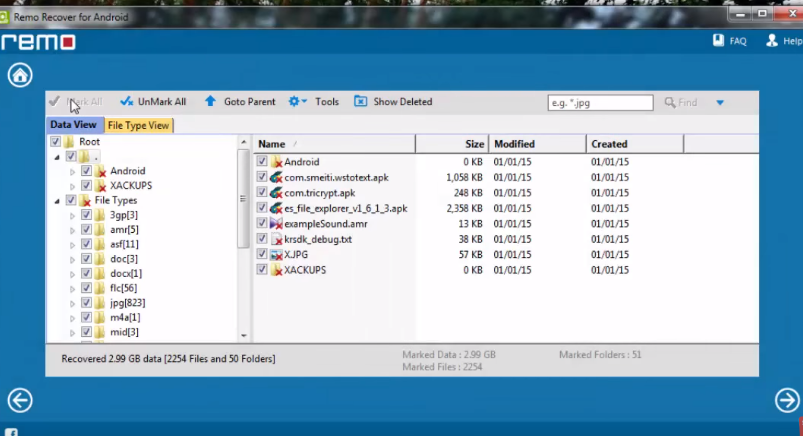Click the exampleSound.amr media icon

(x=276, y=223)
